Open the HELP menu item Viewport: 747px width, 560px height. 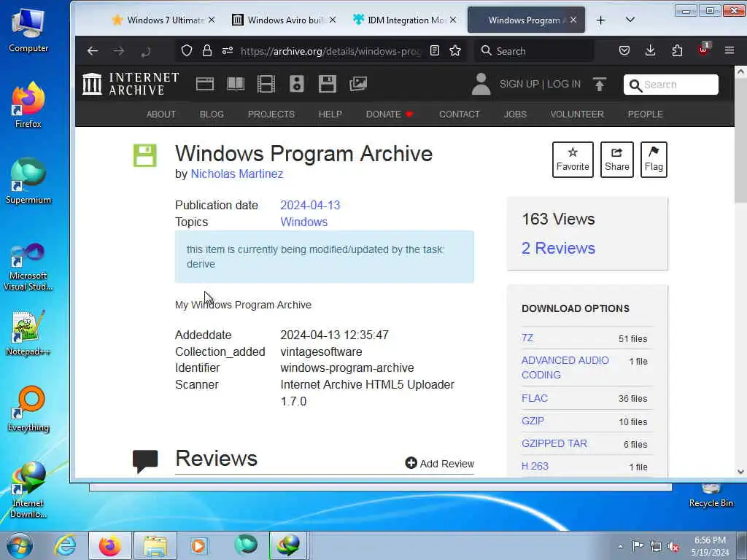(x=330, y=114)
